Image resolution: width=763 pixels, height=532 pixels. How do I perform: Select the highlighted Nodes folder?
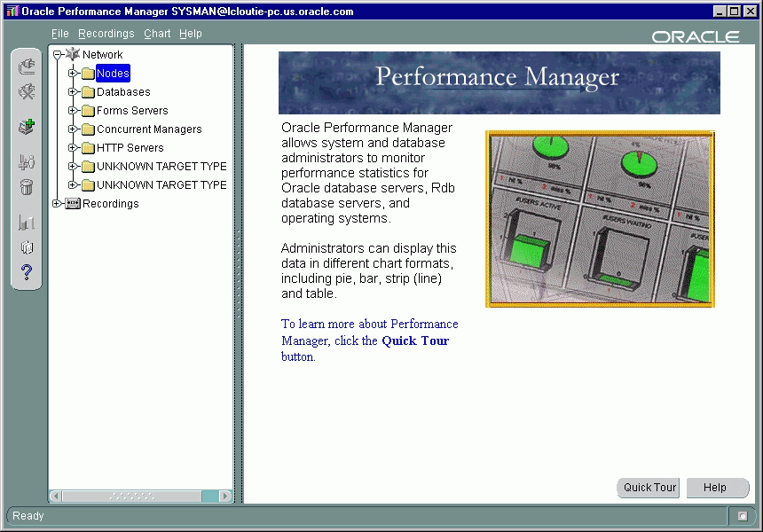pos(112,73)
